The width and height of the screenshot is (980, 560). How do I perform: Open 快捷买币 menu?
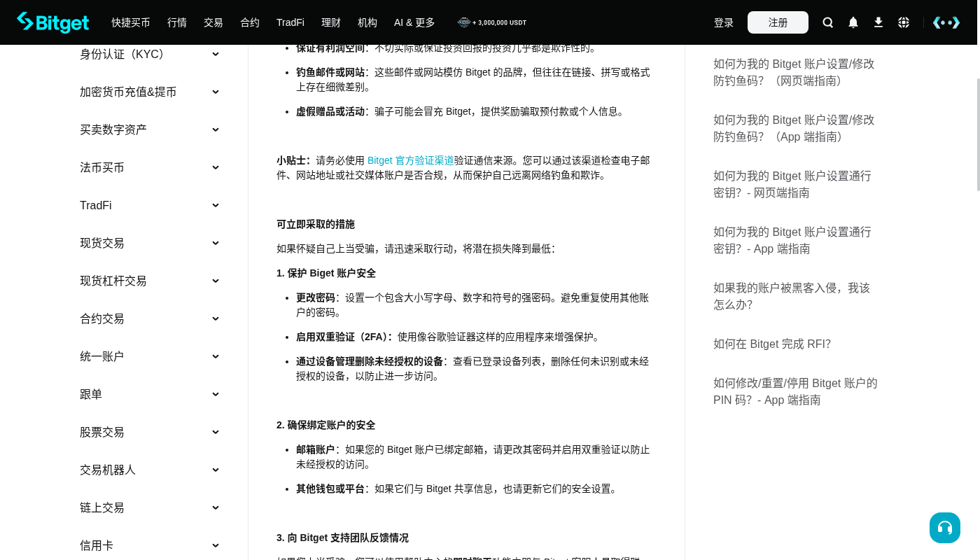tap(131, 22)
